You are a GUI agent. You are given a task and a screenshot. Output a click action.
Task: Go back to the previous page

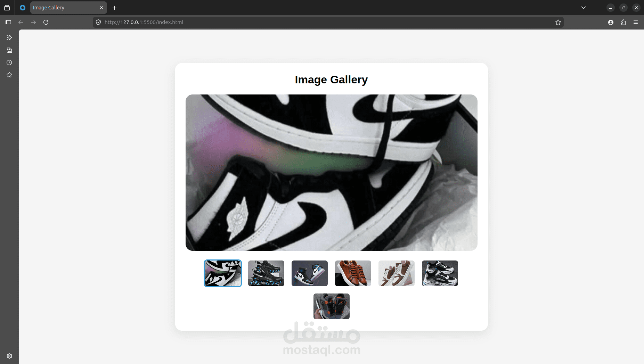point(21,22)
